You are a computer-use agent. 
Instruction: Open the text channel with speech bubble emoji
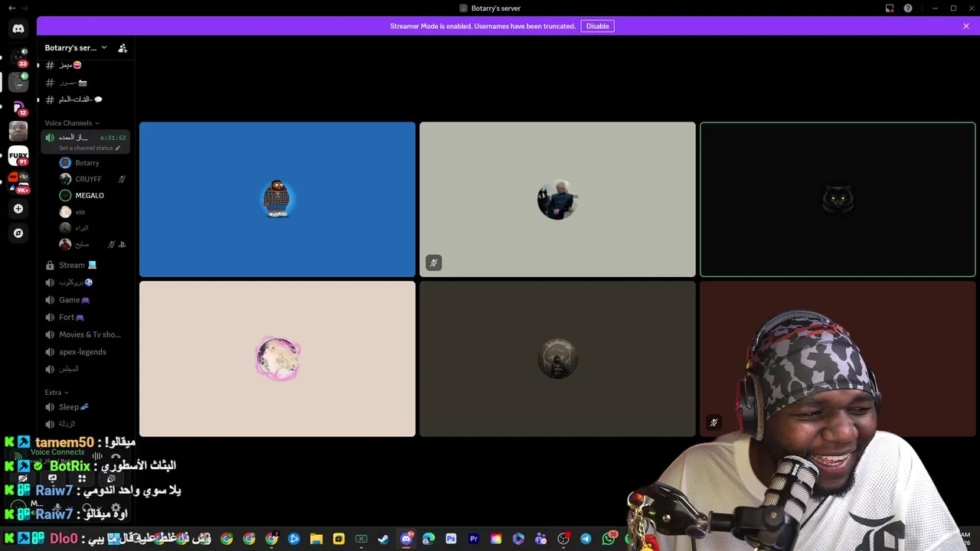click(86, 99)
